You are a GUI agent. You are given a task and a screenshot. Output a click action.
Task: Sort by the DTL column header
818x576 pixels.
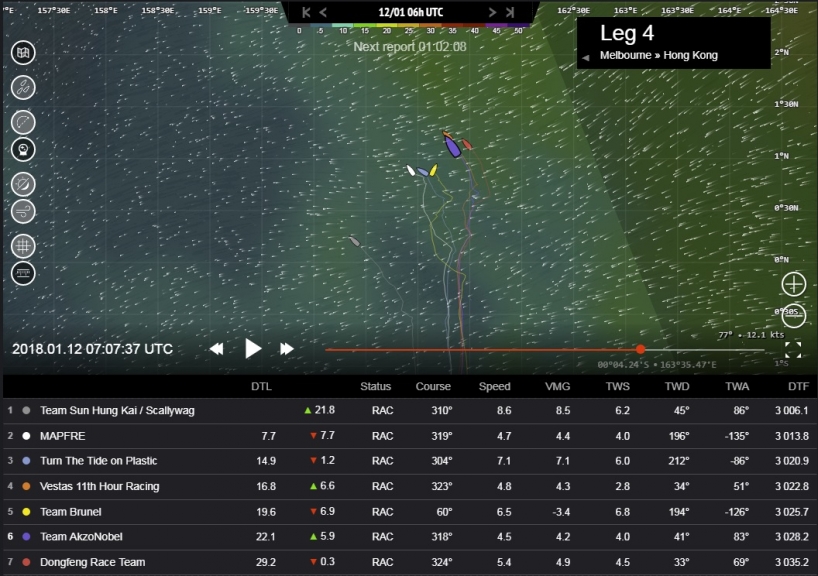[x=261, y=386]
